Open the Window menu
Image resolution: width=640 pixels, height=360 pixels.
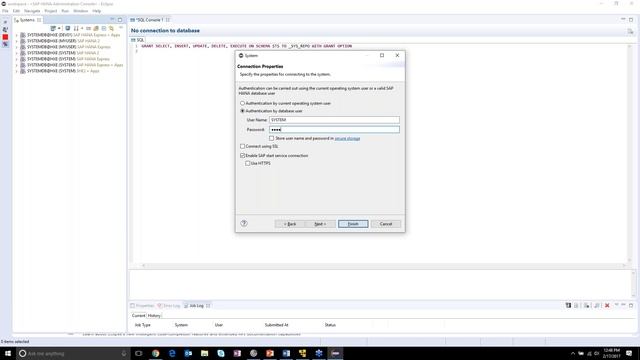coord(80,11)
